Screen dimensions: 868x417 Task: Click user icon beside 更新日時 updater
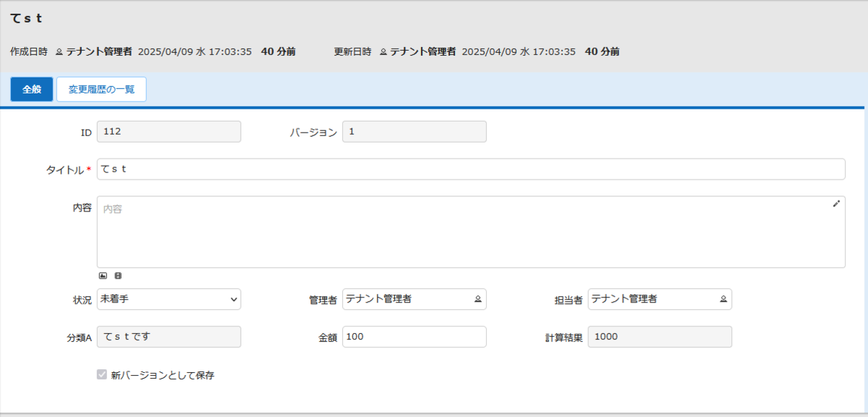(383, 52)
